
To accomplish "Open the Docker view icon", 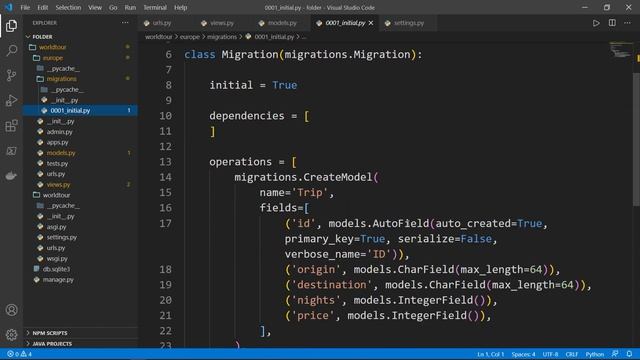I will click(x=11, y=176).
